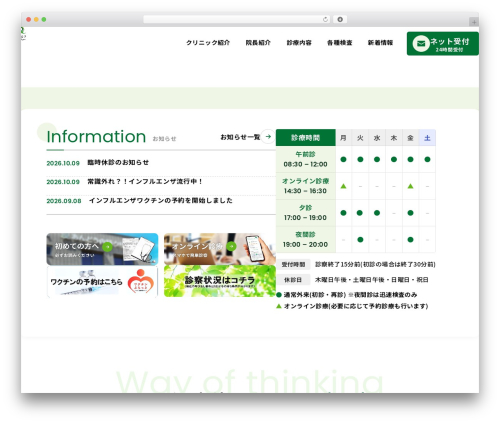Open the 新着情報 menu item

click(x=380, y=43)
